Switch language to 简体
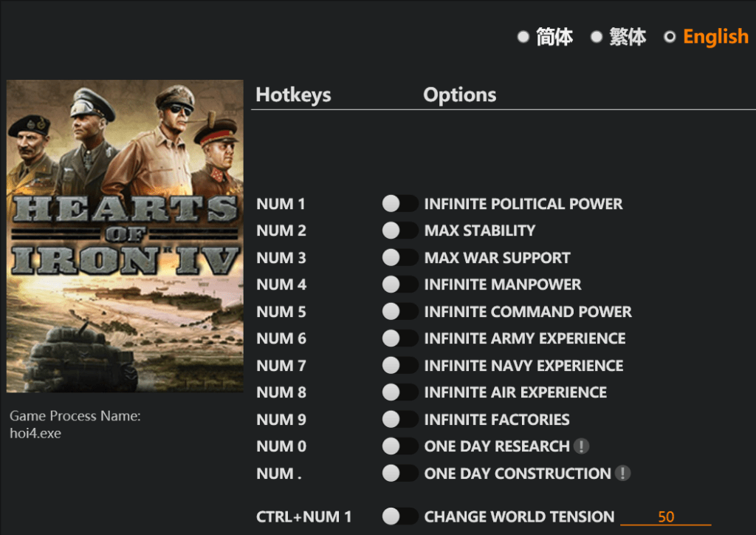The image size is (756, 535). coord(553,36)
